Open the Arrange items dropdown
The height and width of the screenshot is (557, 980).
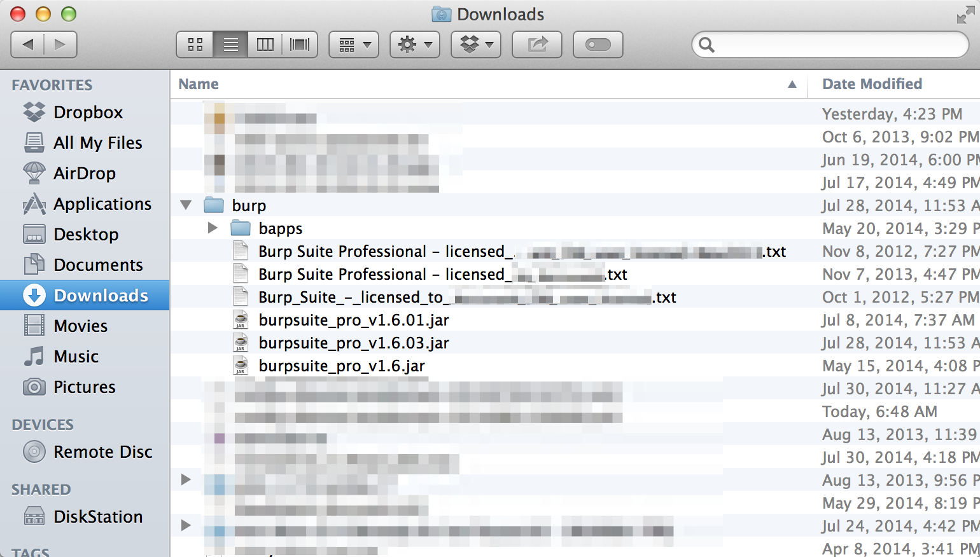[354, 45]
